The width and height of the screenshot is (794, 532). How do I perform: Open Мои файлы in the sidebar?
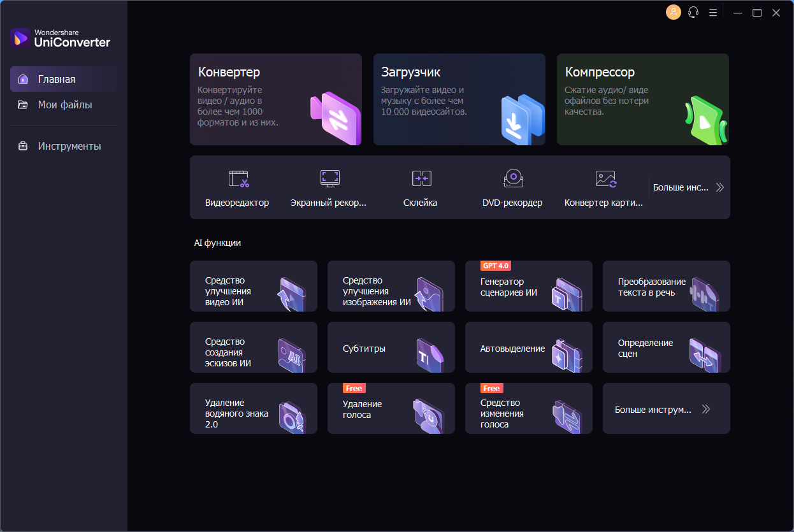(64, 104)
